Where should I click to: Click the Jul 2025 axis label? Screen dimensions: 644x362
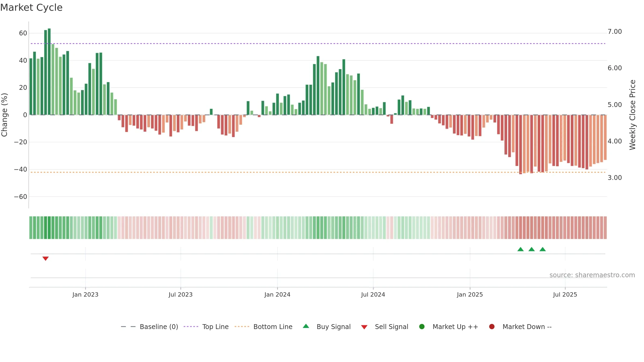pyautogui.click(x=565, y=294)
